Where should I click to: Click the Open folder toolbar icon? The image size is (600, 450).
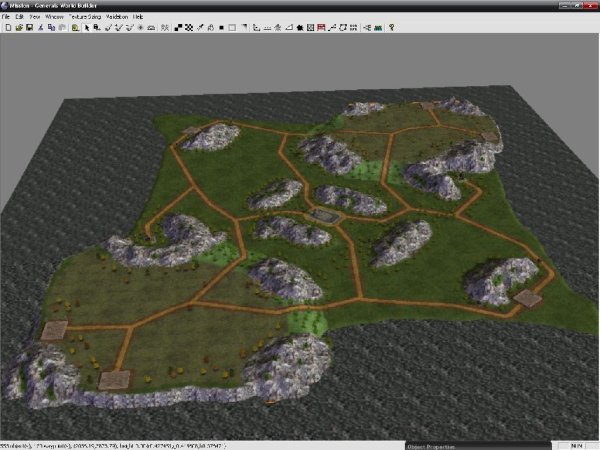click(20, 27)
